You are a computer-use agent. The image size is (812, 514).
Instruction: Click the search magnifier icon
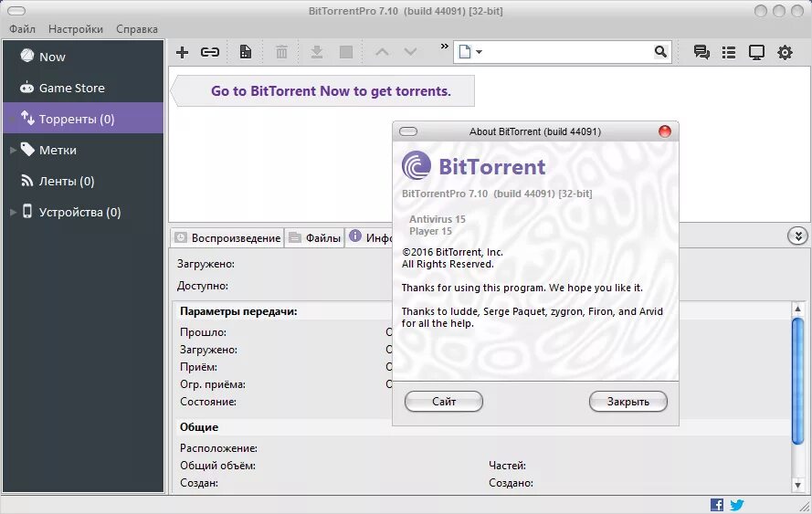click(660, 52)
